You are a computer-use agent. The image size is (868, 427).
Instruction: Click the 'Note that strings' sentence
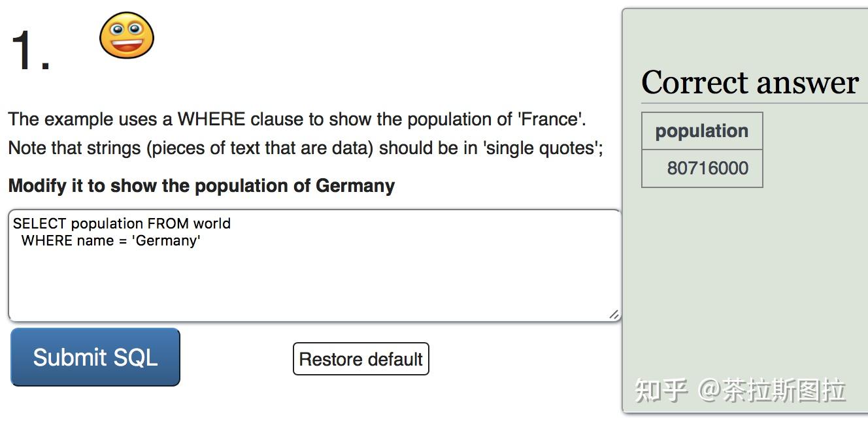point(305,148)
